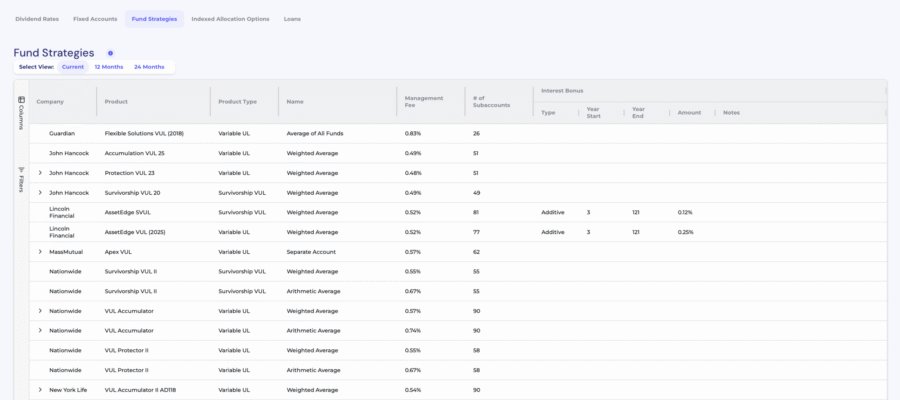Open the Dividend Rates tab
This screenshot has width=900, height=400.
35,19
